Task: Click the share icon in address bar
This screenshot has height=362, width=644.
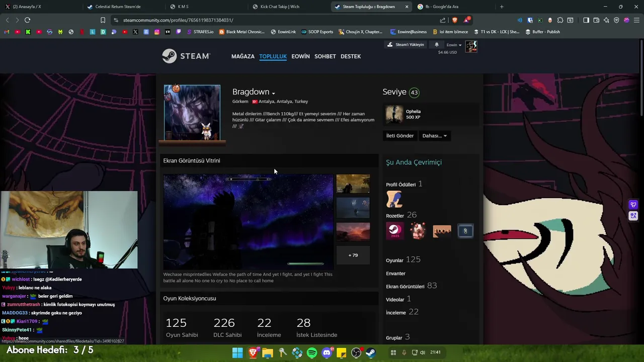Action: coord(443,20)
